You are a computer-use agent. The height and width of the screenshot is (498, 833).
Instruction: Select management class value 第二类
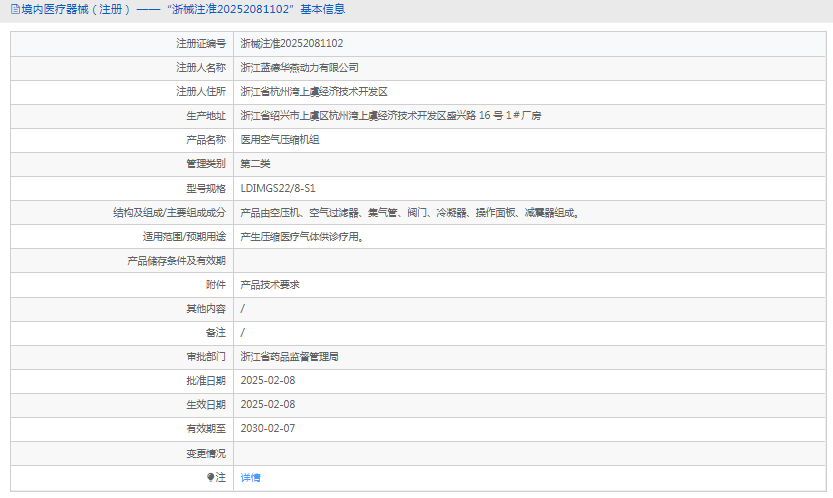255,164
